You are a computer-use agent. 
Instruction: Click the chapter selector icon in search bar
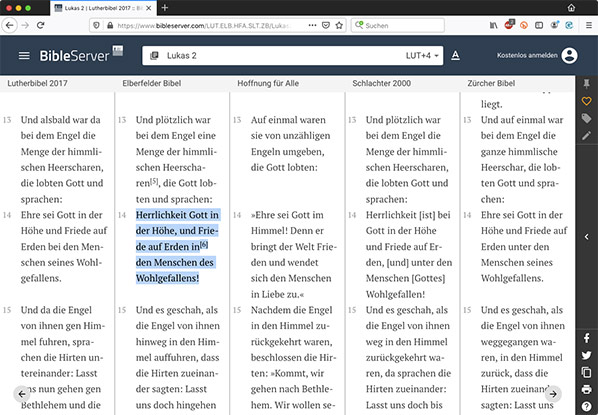154,56
